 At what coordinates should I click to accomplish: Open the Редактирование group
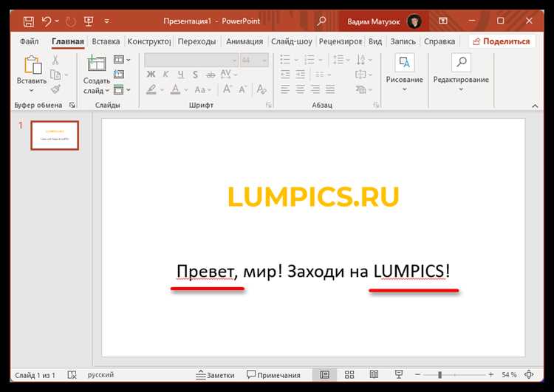click(461, 74)
